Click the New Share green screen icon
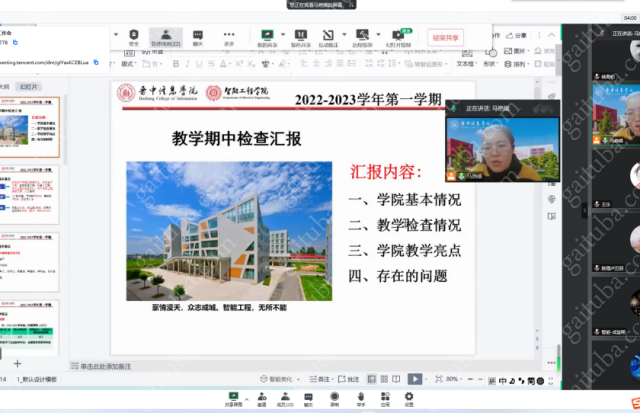Image resolution: width=640 pixels, height=413 pixels. (267, 38)
